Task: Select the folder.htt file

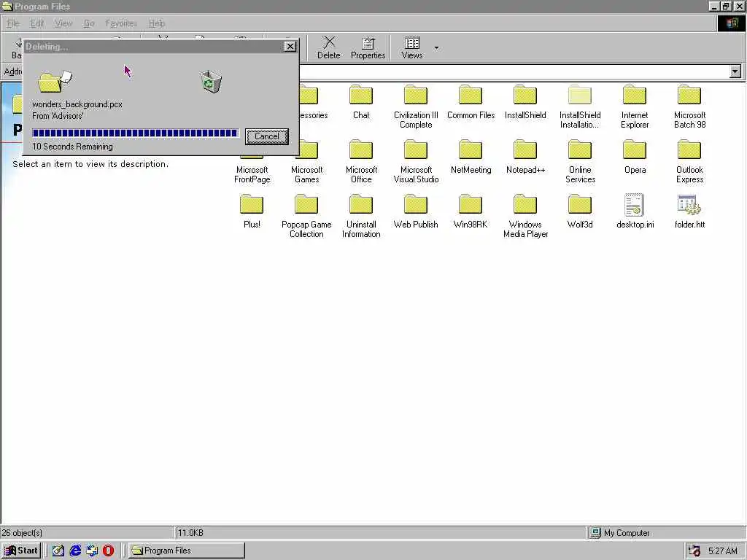Action: click(689, 212)
